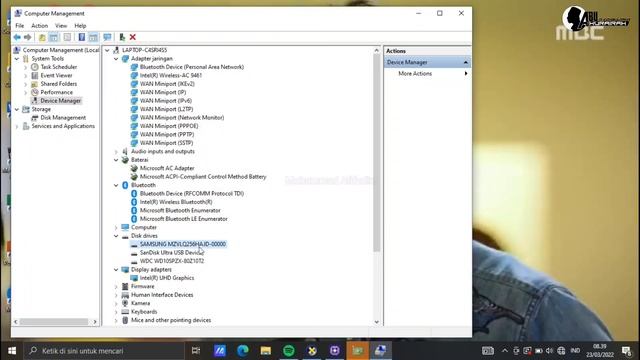Select Intel(R) Wireless Bluetooth(R)
The height and width of the screenshot is (360, 640).
(x=176, y=202)
